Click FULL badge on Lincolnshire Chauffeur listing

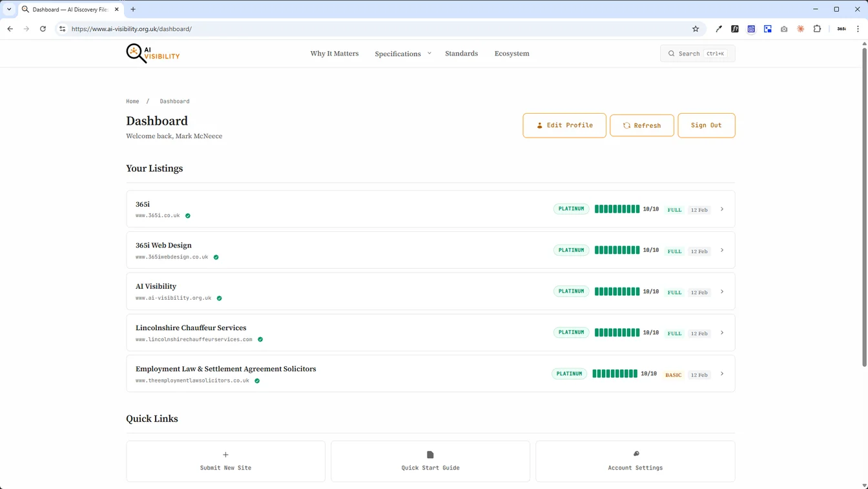tap(675, 333)
